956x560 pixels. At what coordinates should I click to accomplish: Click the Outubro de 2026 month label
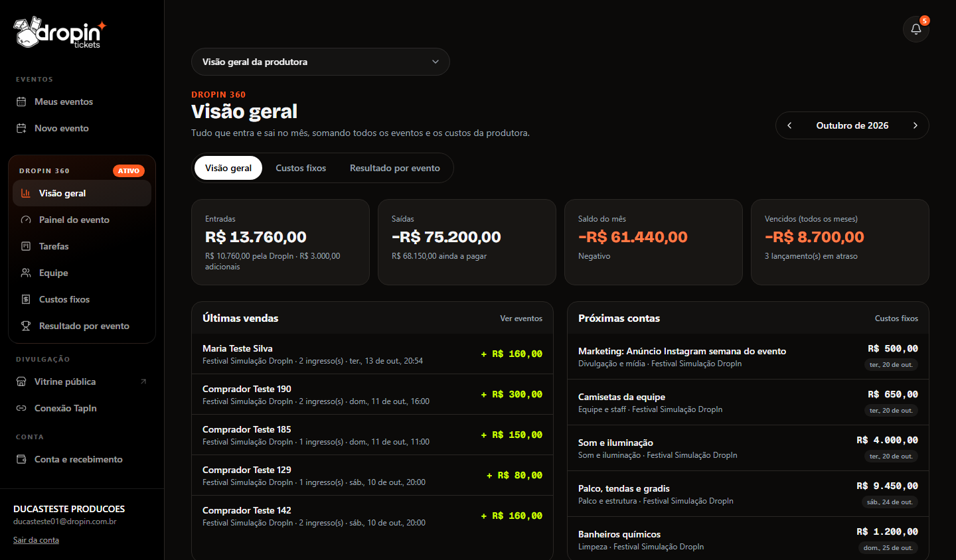coord(852,125)
